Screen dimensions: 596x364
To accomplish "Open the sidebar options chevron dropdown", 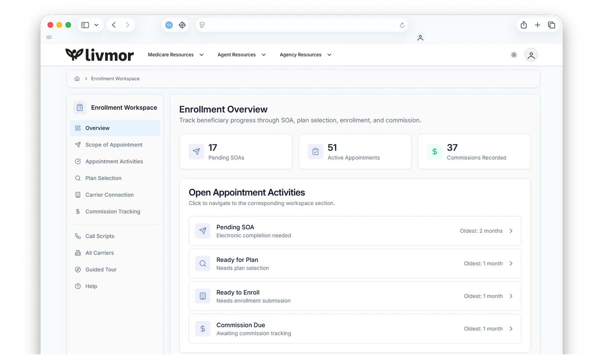I will click(96, 25).
